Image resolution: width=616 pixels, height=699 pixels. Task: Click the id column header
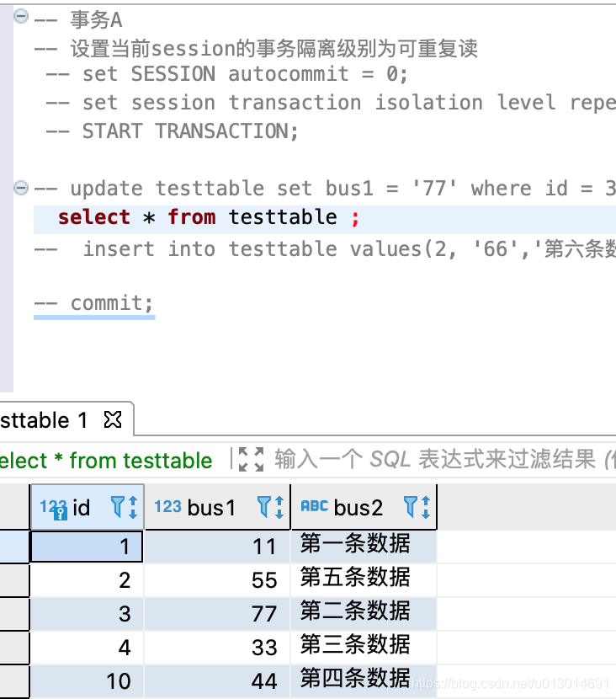(x=88, y=507)
